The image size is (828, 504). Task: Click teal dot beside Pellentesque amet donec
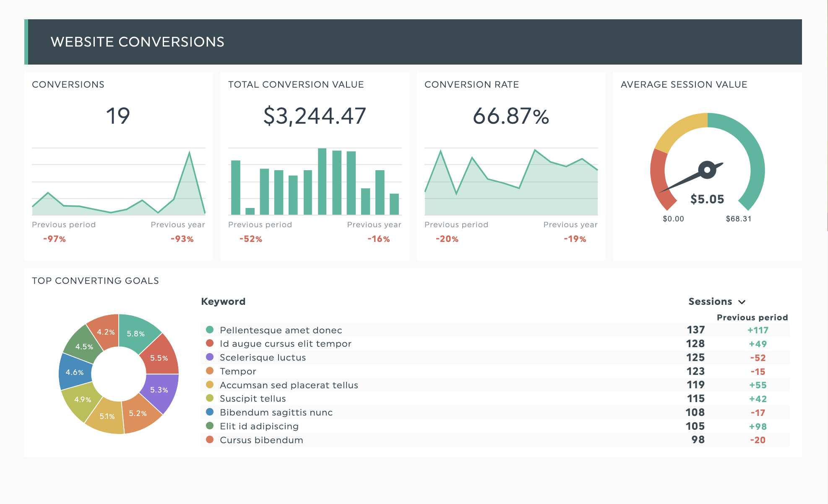(210, 330)
